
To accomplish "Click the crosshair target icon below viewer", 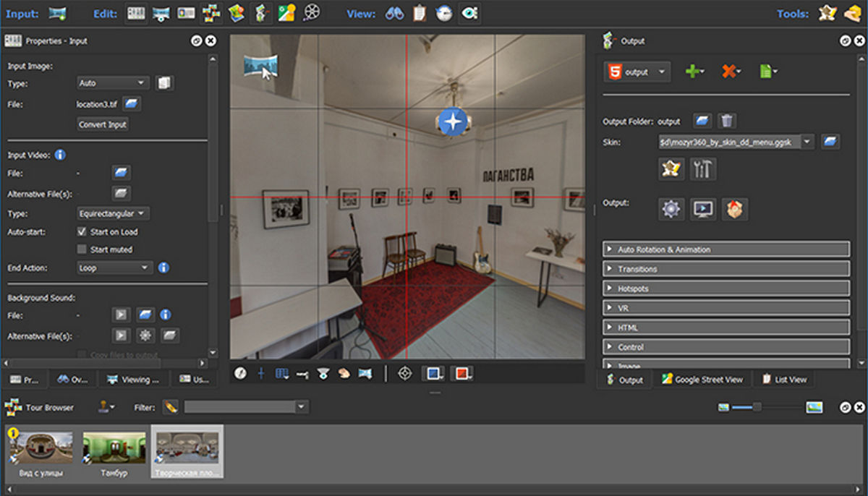I will [405, 373].
